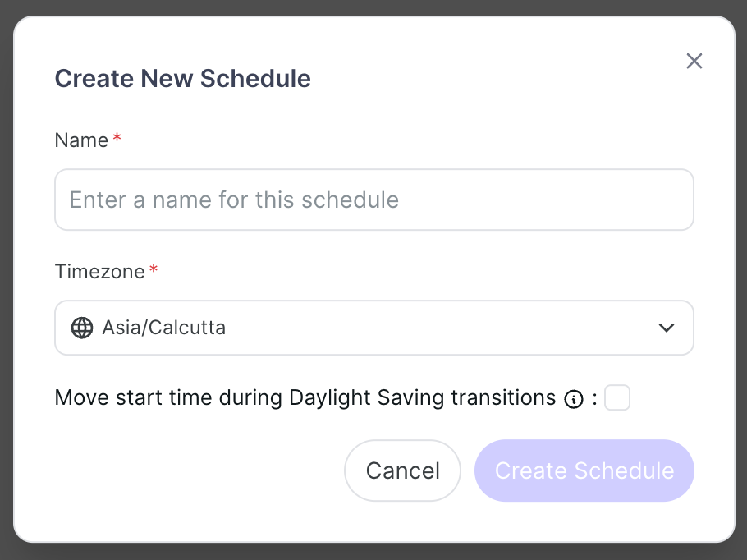747x560 pixels.
Task: Click the chevron on the Asia/Calcutta selector
Action: [x=667, y=328]
